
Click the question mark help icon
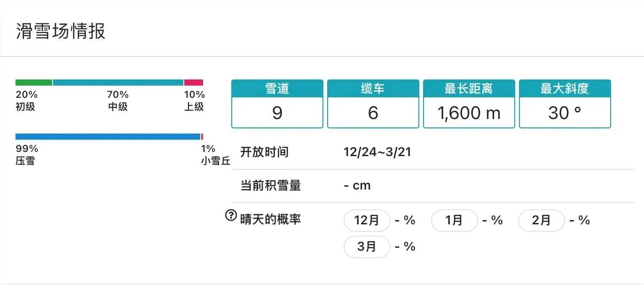[231, 216]
